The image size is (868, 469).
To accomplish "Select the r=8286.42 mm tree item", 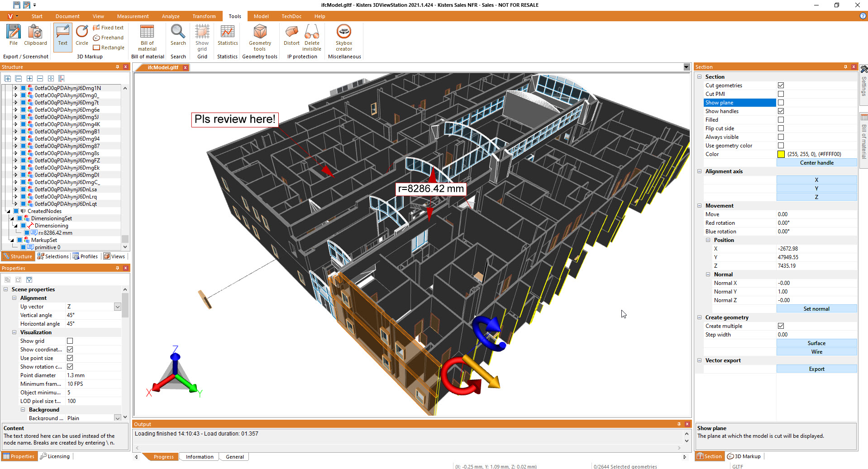I will pos(55,233).
